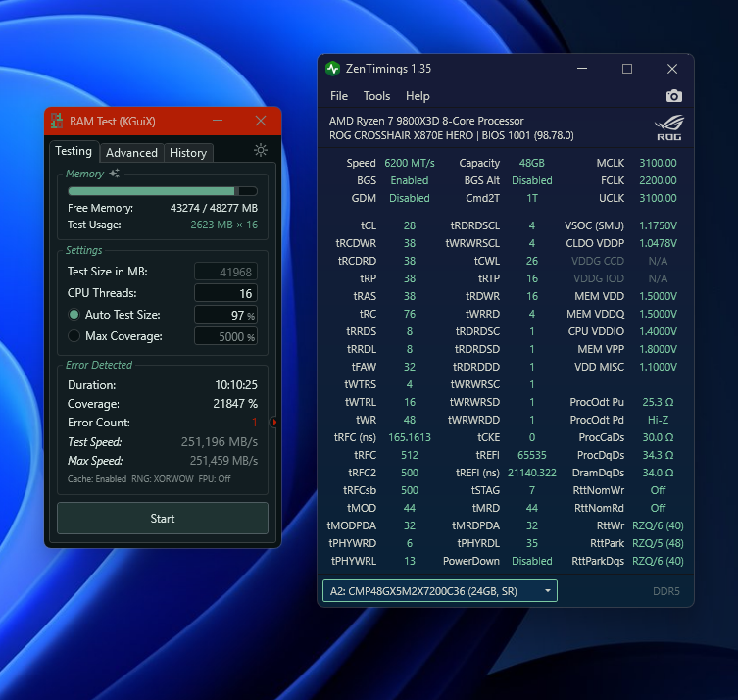Open the Tools menu in ZenTimings
This screenshot has width=738, height=700.
[x=376, y=96]
